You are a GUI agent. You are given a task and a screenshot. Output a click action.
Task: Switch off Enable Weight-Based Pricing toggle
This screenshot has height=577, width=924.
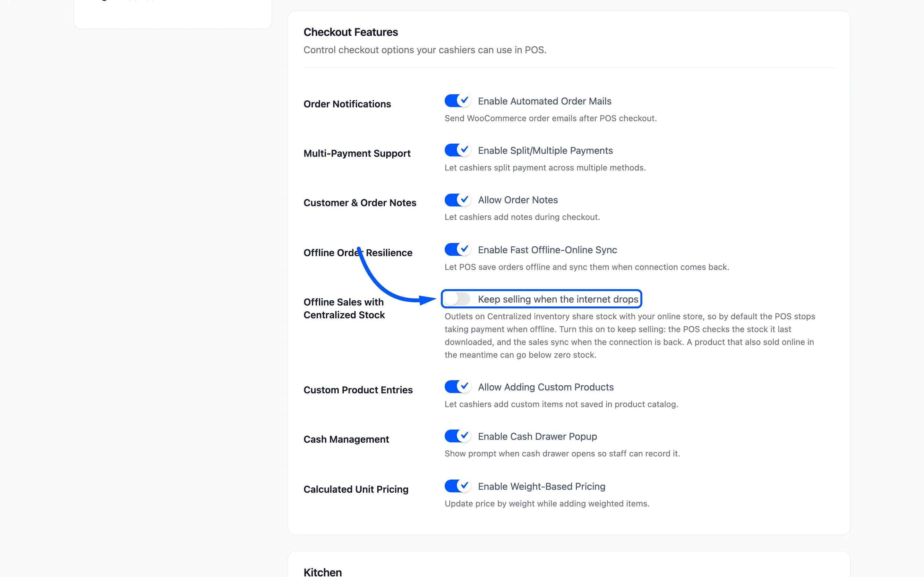(x=458, y=486)
